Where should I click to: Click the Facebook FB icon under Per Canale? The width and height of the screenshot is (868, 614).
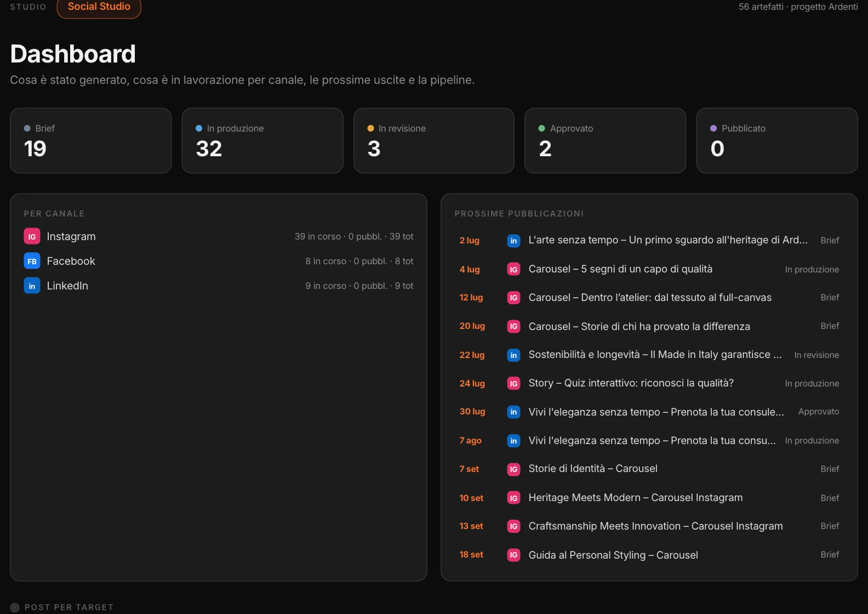point(32,261)
